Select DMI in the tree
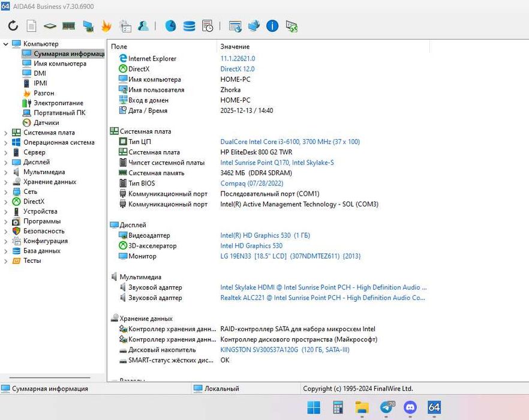The width and height of the screenshot is (529, 420). (40, 73)
